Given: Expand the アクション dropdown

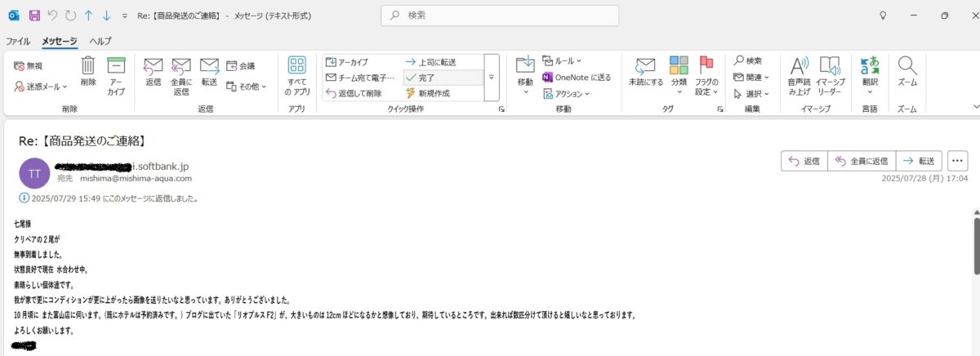Looking at the screenshot, I should click(x=564, y=93).
